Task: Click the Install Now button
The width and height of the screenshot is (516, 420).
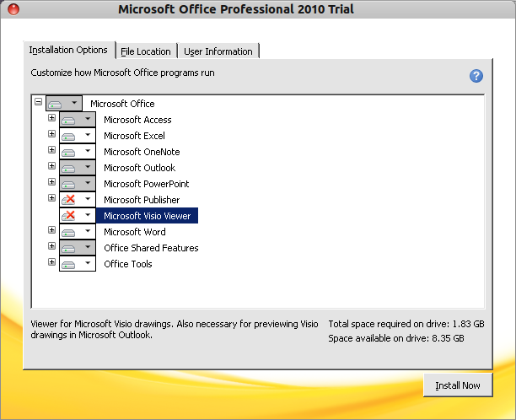Action: pyautogui.click(x=458, y=385)
